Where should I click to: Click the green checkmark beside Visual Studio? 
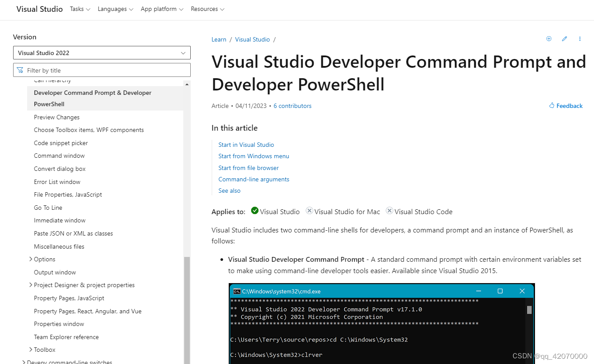coord(255,211)
